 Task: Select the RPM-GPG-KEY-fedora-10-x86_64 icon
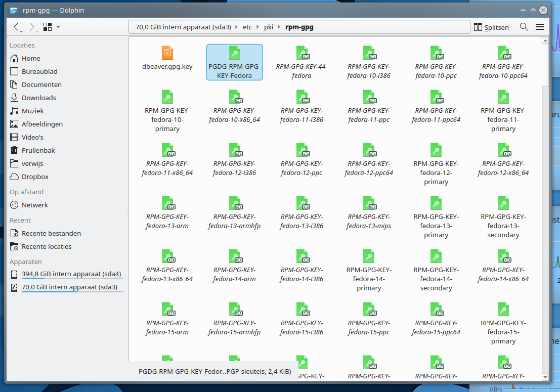[235, 97]
